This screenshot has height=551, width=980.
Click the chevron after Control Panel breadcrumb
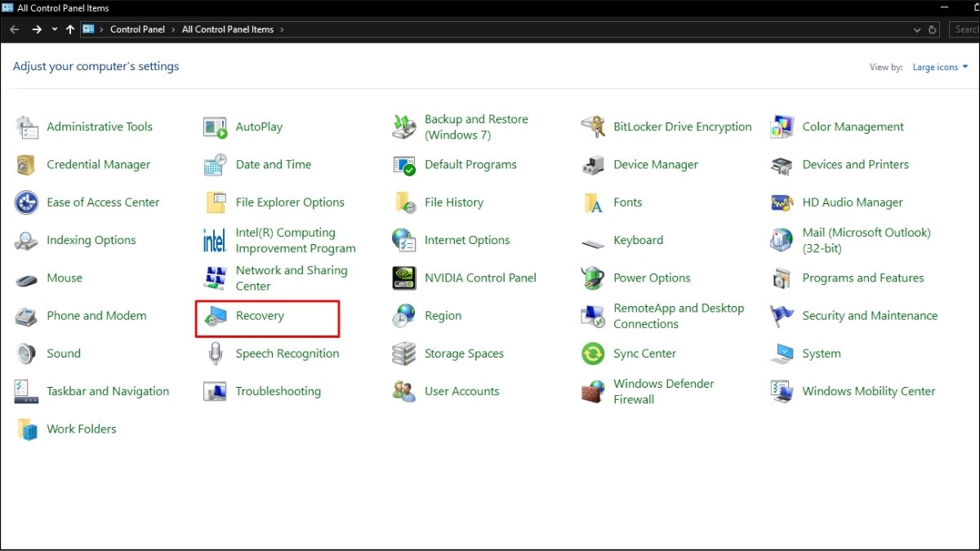pos(173,29)
